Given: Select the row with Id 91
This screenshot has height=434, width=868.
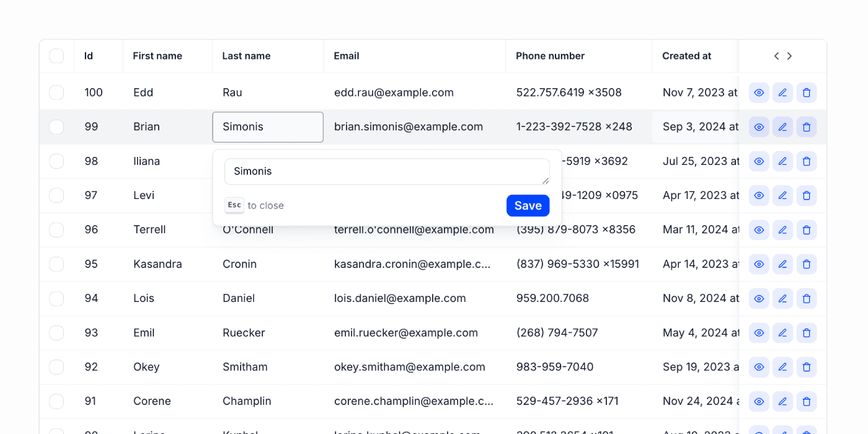Looking at the screenshot, I should click(56, 402).
